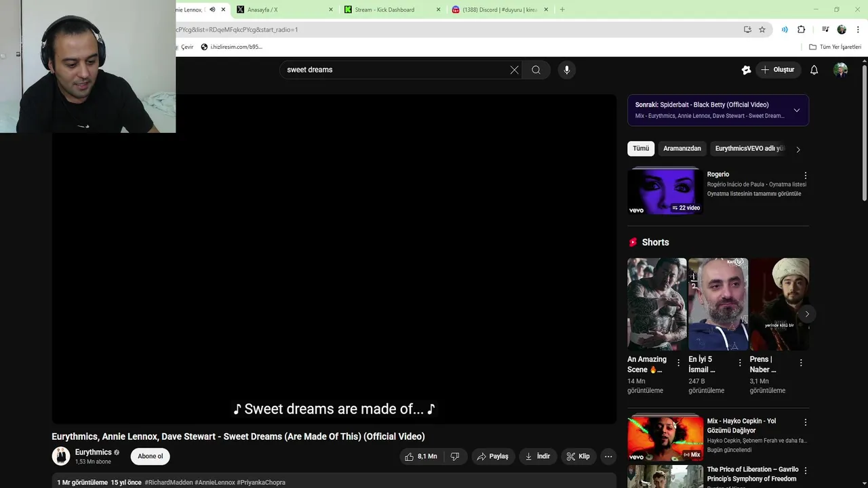Select the Aramanızdan filter chip
The width and height of the screenshot is (868, 488).
(682, 148)
